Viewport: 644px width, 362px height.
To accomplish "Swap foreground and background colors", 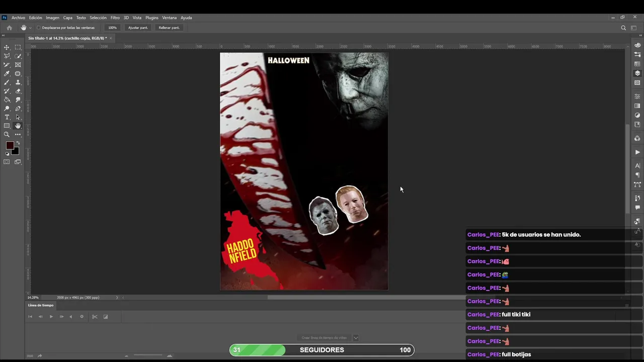I will [x=18, y=143].
